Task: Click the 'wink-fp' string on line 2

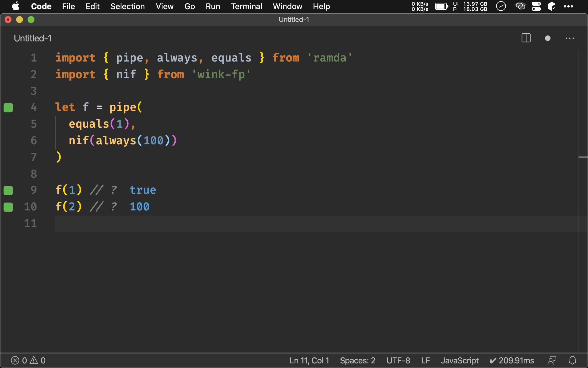Action: coord(221,74)
